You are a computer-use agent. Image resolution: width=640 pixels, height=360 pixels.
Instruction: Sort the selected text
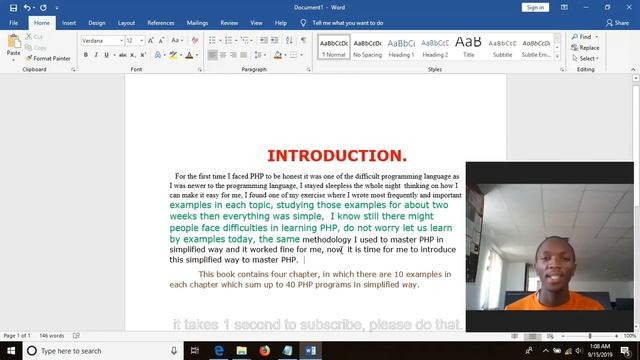pyautogui.click(x=289, y=40)
